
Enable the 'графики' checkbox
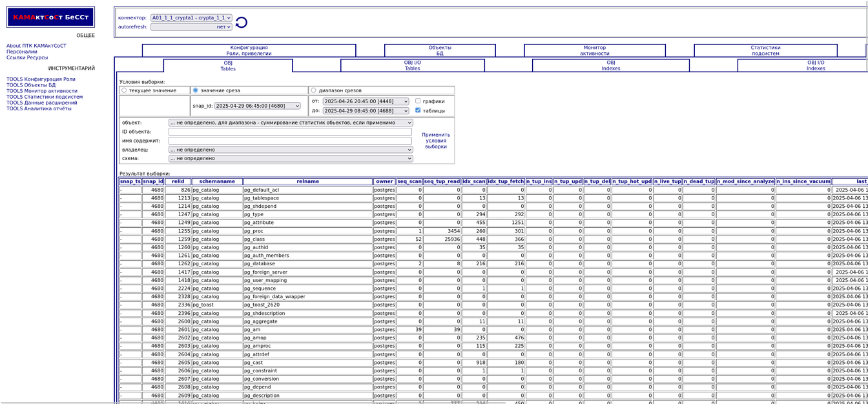click(x=418, y=101)
